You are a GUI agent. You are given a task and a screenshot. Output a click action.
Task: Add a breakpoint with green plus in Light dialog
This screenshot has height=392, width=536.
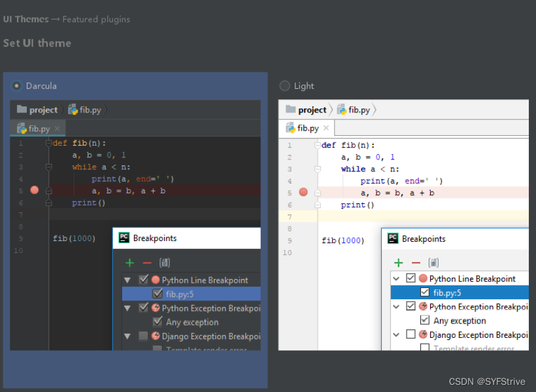[399, 263]
